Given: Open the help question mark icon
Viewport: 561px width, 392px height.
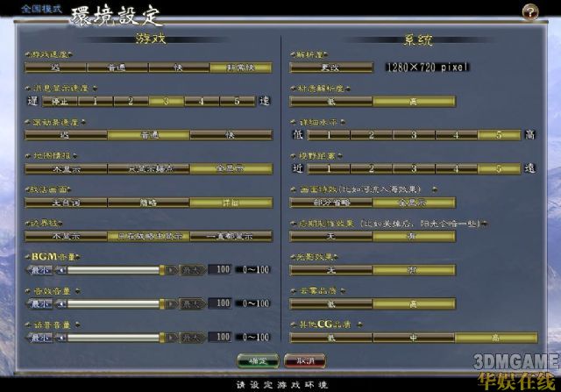Looking at the screenshot, I should (x=530, y=11).
